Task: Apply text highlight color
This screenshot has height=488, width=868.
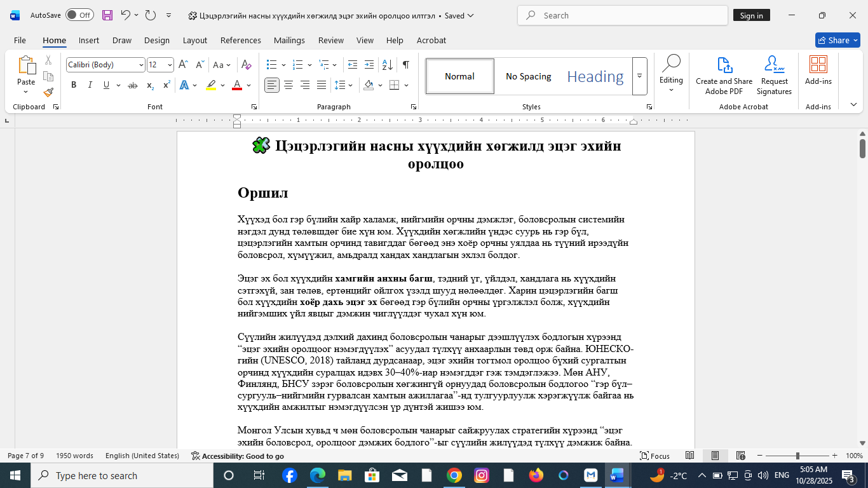Action: pos(210,85)
